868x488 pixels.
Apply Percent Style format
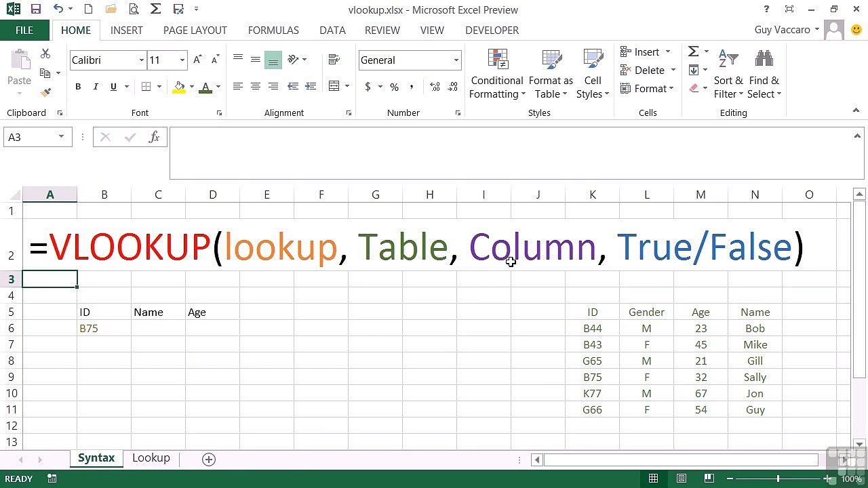coord(394,87)
